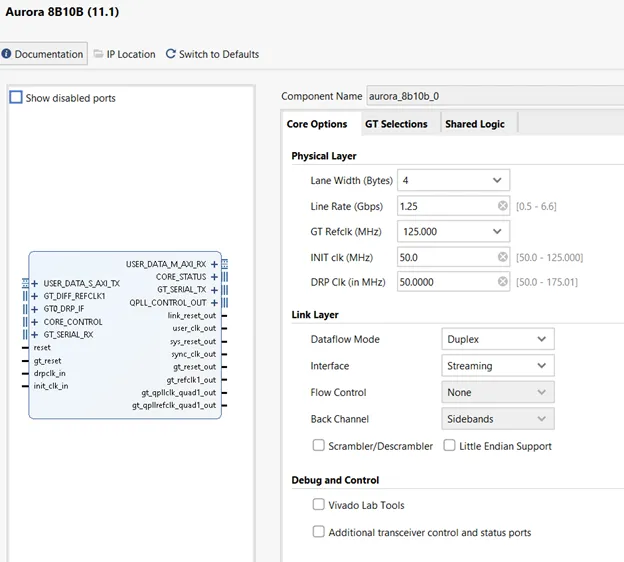The image size is (624, 562).
Task: Click the USER_DATA_S_AXI_TX bus interface icon
Action: click(25, 283)
